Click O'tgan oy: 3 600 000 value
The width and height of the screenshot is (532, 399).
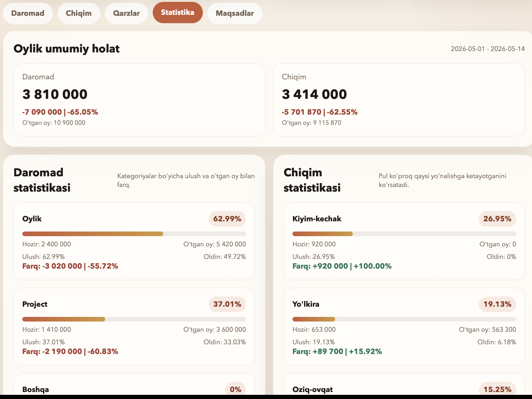pos(214,330)
